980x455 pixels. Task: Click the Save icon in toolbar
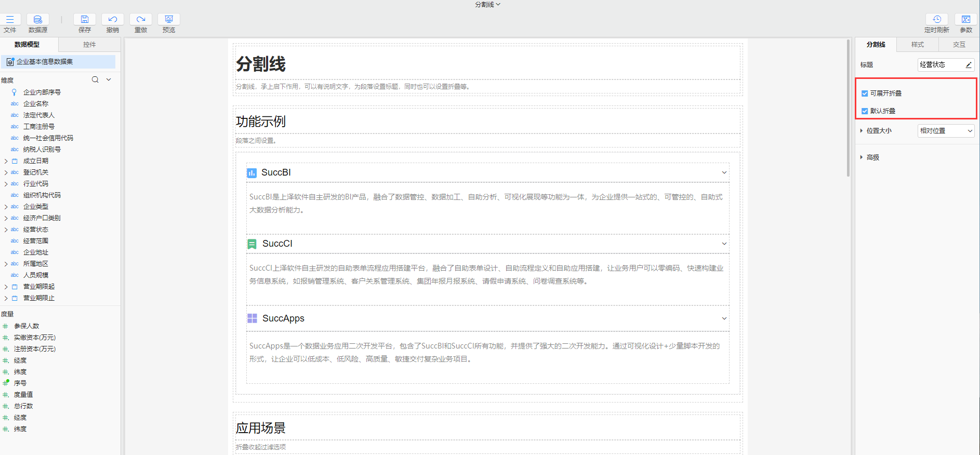click(85, 20)
